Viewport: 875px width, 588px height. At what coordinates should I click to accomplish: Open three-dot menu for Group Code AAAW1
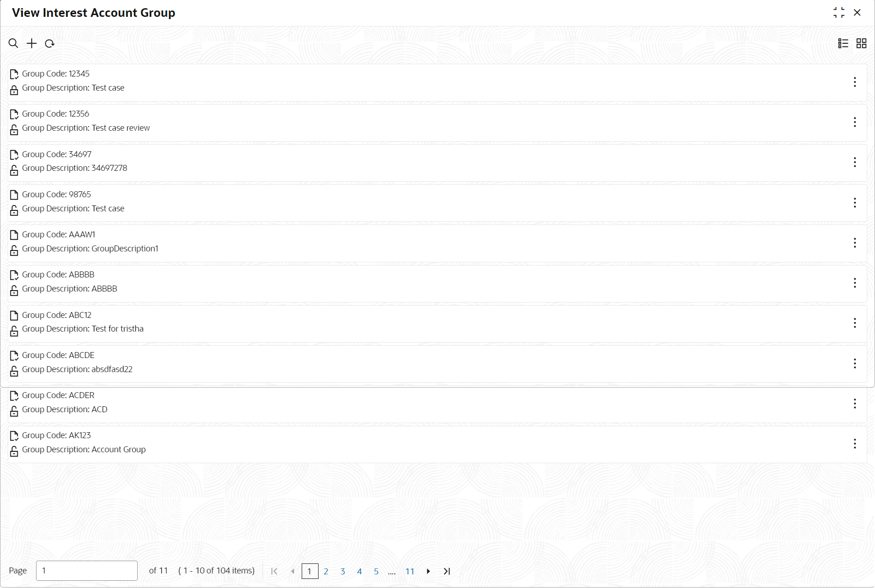(x=854, y=243)
